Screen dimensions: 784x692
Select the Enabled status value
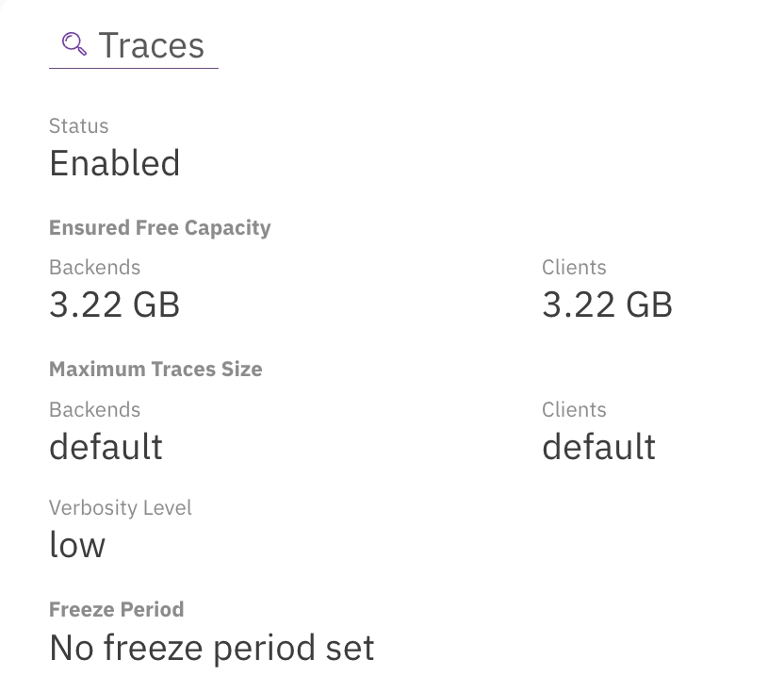click(114, 163)
